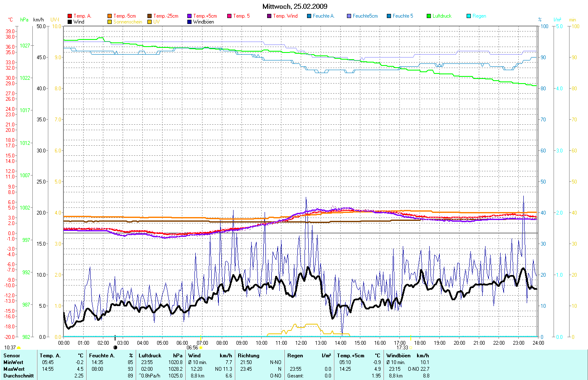Click the red Temp. A. legend square
Screen dimensions: 588x380
(x=70, y=16)
